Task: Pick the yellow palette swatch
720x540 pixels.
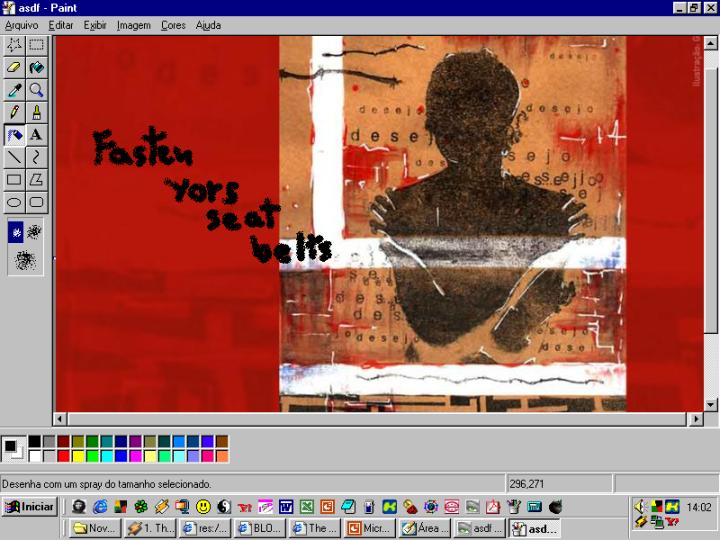Action: (78, 456)
